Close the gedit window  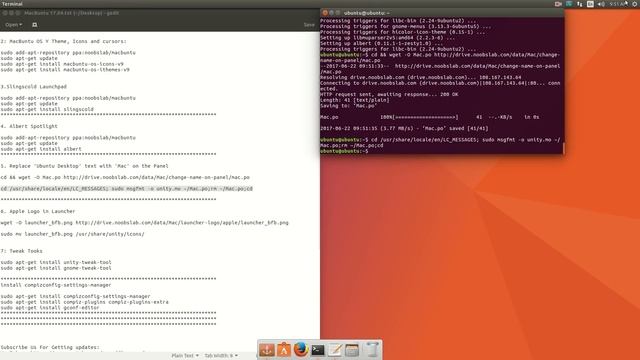coord(5,13)
